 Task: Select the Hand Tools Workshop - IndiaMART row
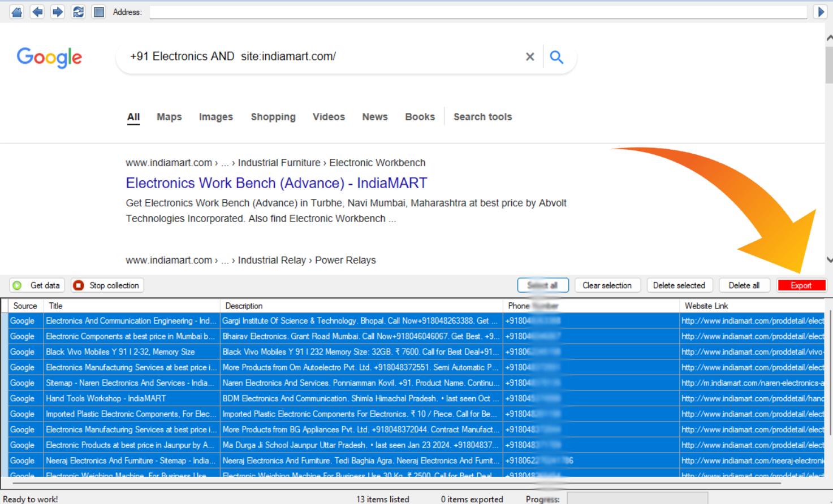click(x=130, y=398)
